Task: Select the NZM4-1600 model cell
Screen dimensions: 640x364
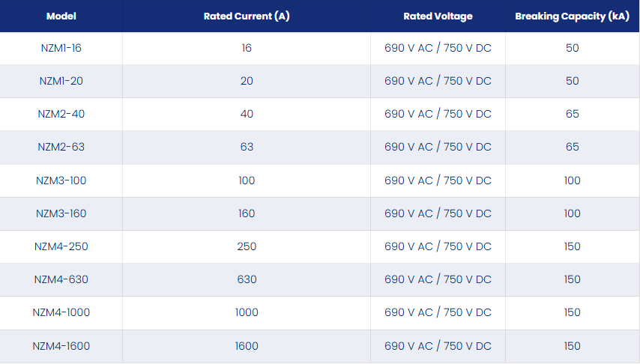Action: [61, 346]
